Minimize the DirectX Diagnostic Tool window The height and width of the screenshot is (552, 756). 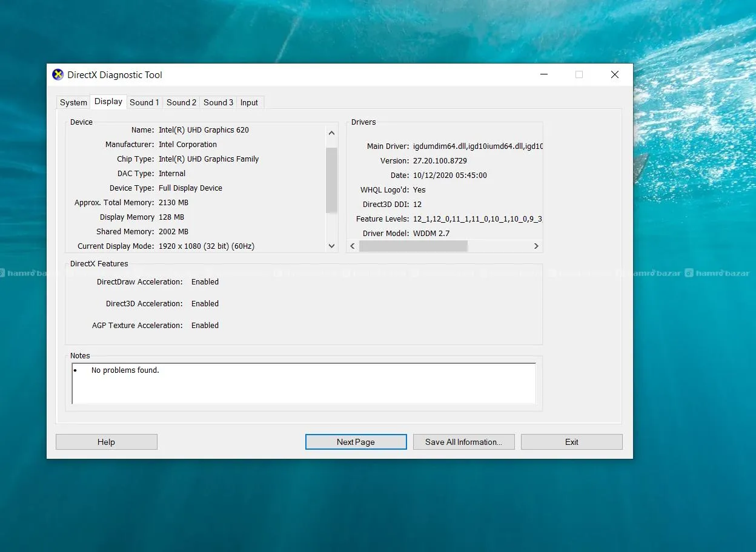click(543, 74)
